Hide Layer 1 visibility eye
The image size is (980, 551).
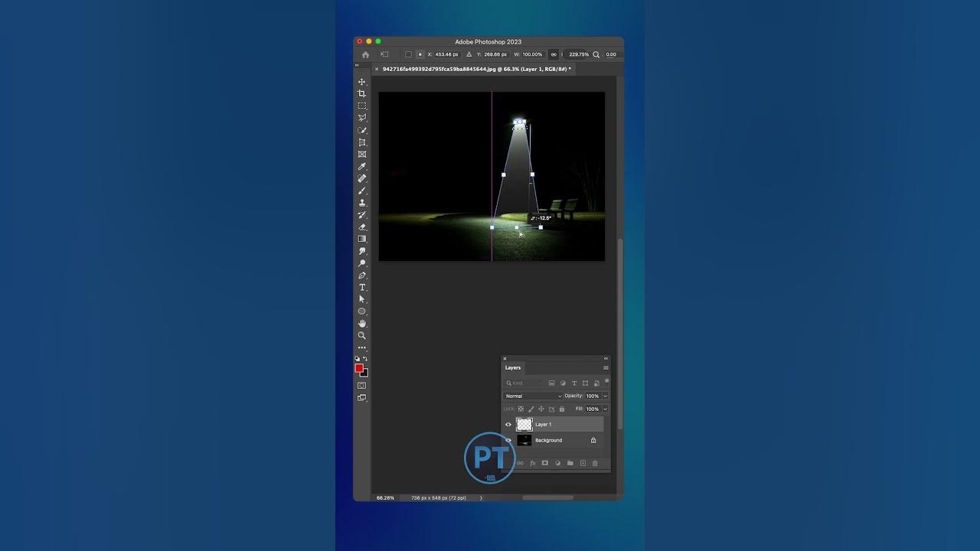[508, 424]
